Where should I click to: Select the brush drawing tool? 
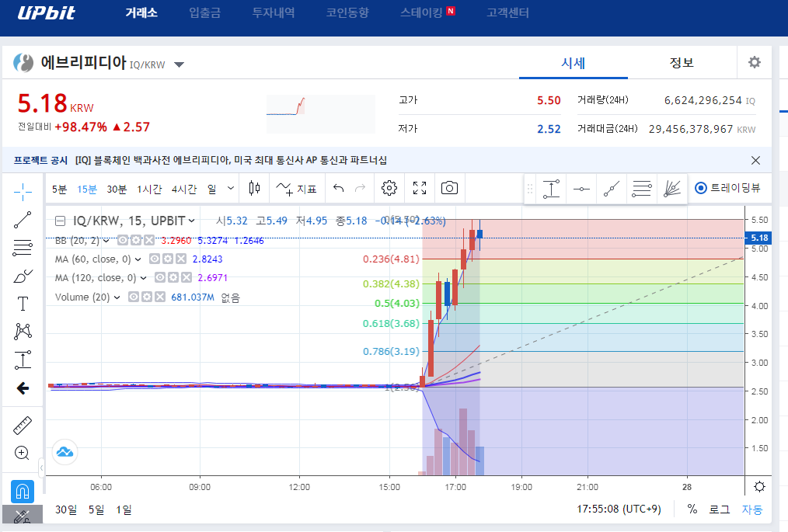pyautogui.click(x=23, y=276)
